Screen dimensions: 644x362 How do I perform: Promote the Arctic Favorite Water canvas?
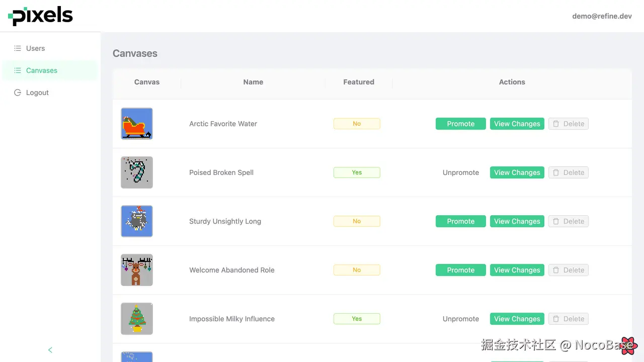coord(461,124)
